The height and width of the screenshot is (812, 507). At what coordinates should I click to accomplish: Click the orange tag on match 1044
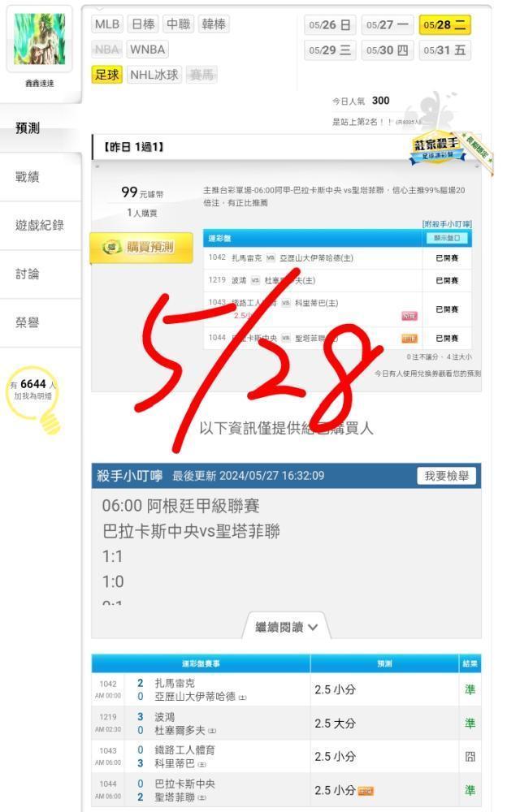click(409, 339)
